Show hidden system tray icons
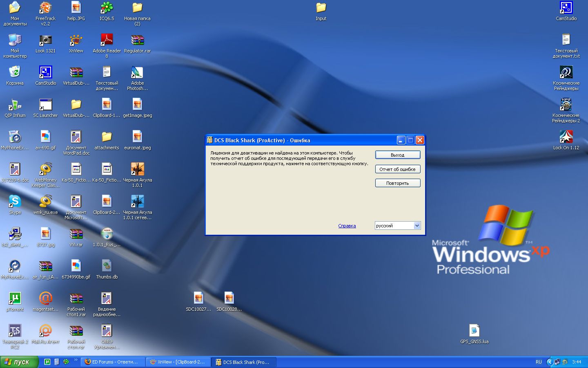This screenshot has height=368, width=588. click(x=550, y=362)
